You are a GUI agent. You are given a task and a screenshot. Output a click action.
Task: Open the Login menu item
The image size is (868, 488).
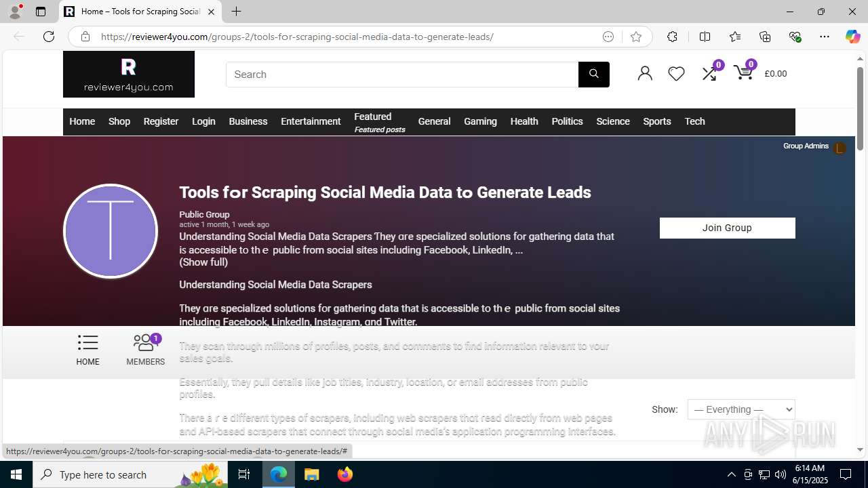click(x=203, y=121)
